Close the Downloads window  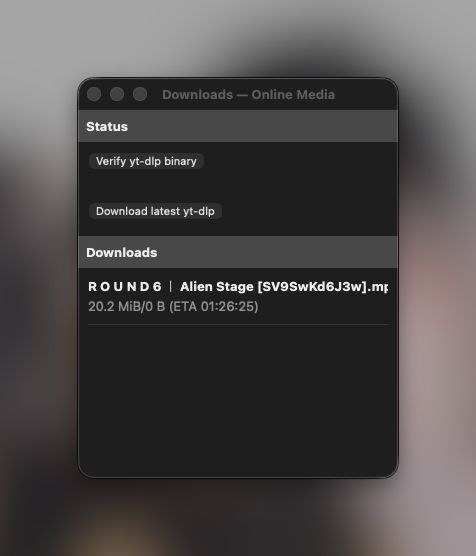tap(94, 94)
